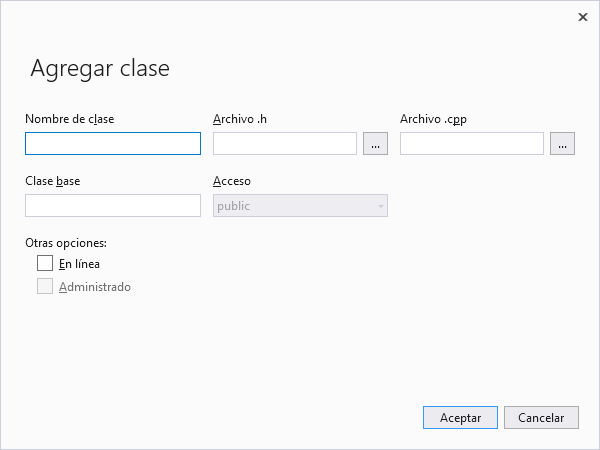The height and width of the screenshot is (450, 600).
Task: Focus the Nombre de clase text field
Action: (x=113, y=144)
